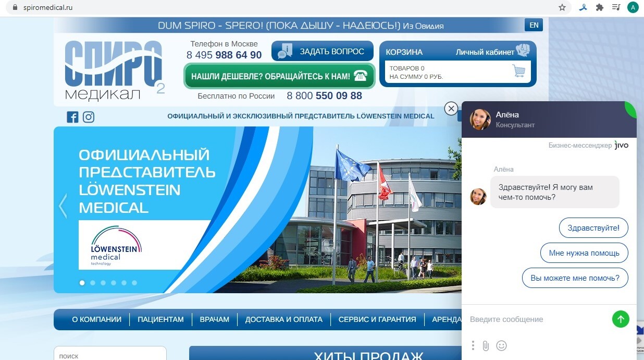This screenshot has height=360, width=644.
Task: Click the toll-free number 8 800 550 09 88
Action: click(x=324, y=96)
